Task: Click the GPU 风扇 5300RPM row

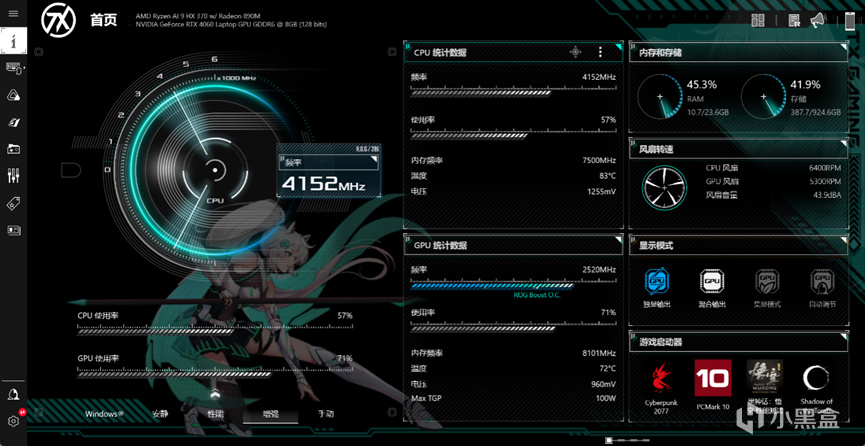Action: coord(773,182)
